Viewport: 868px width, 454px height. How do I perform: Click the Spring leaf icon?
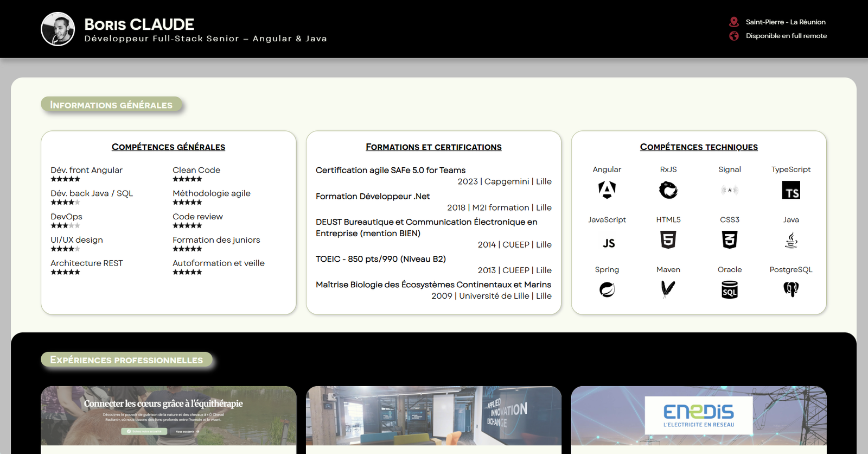(607, 289)
